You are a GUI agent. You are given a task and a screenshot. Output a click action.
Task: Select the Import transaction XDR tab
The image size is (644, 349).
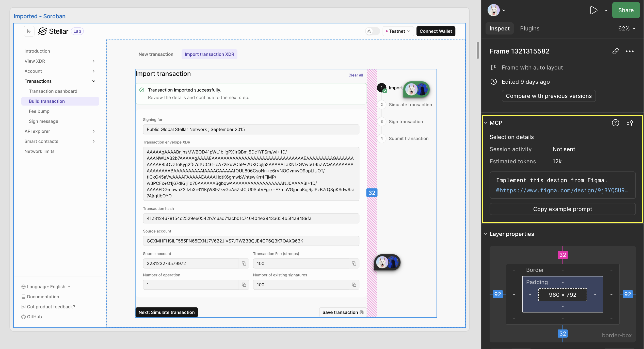(x=209, y=54)
